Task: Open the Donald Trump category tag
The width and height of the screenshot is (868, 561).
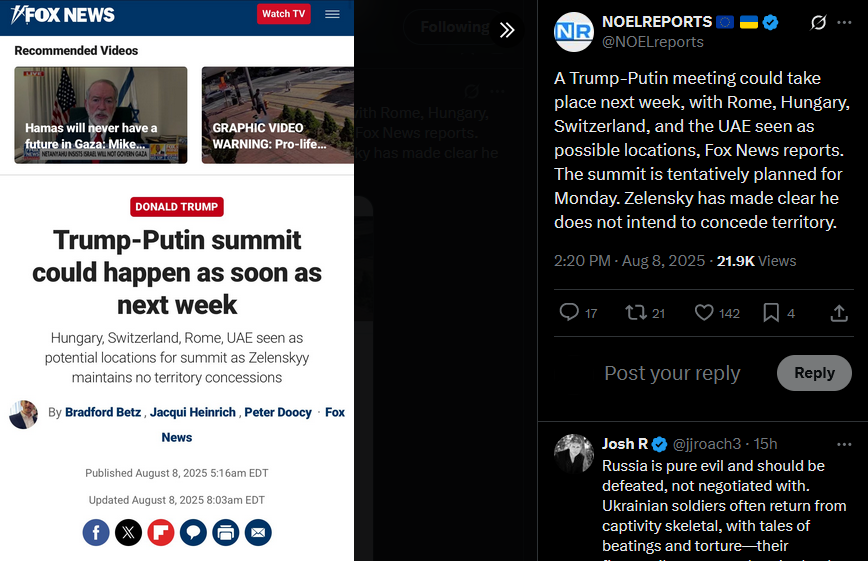Action: coord(177,207)
